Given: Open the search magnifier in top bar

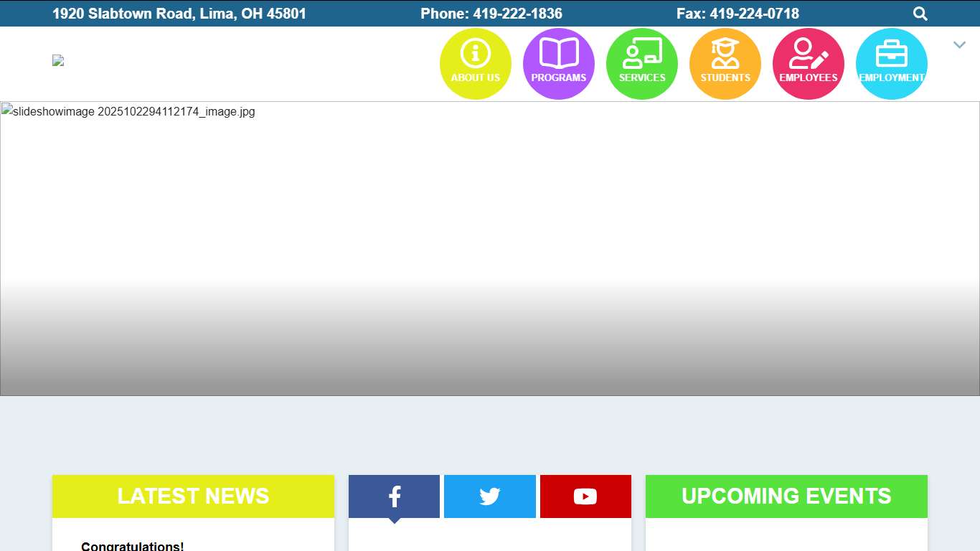Looking at the screenshot, I should coord(920,14).
